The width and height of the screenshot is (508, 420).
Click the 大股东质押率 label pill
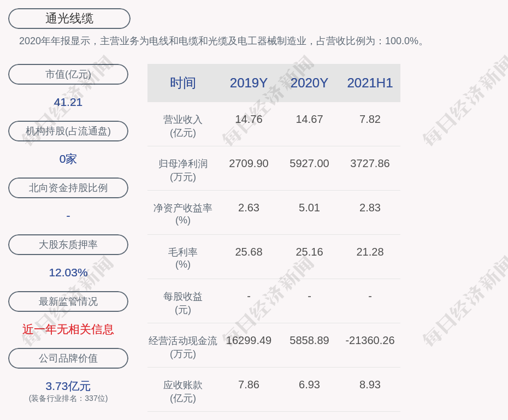coord(68,245)
